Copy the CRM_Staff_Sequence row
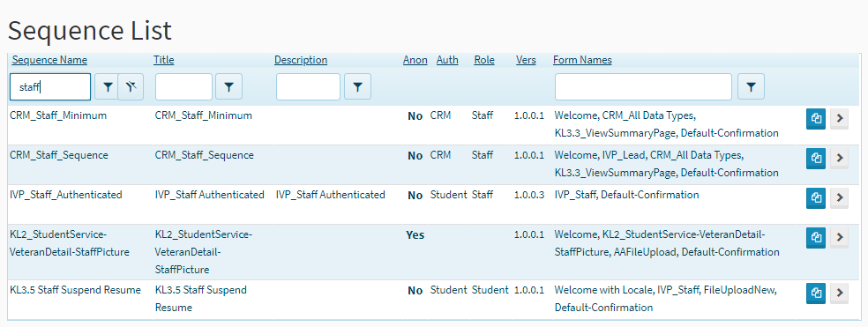Viewport: 868px width, 327px height. (815, 159)
